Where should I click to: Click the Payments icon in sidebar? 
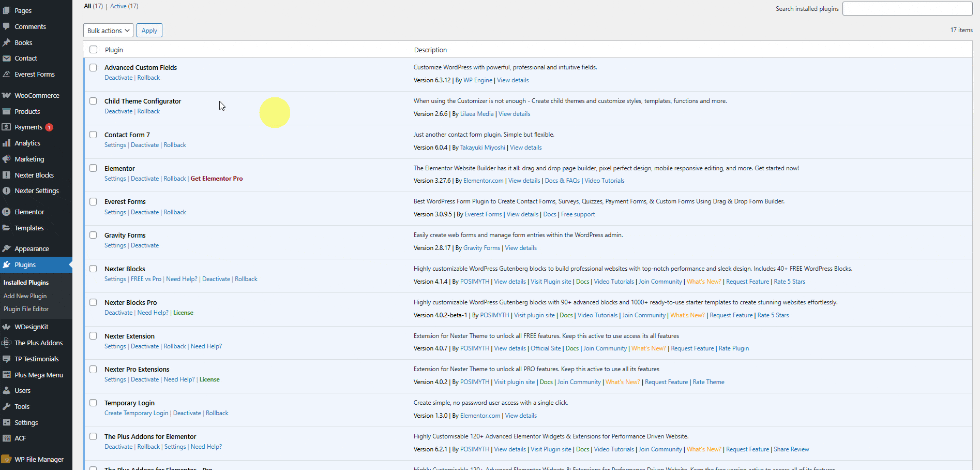coord(6,127)
